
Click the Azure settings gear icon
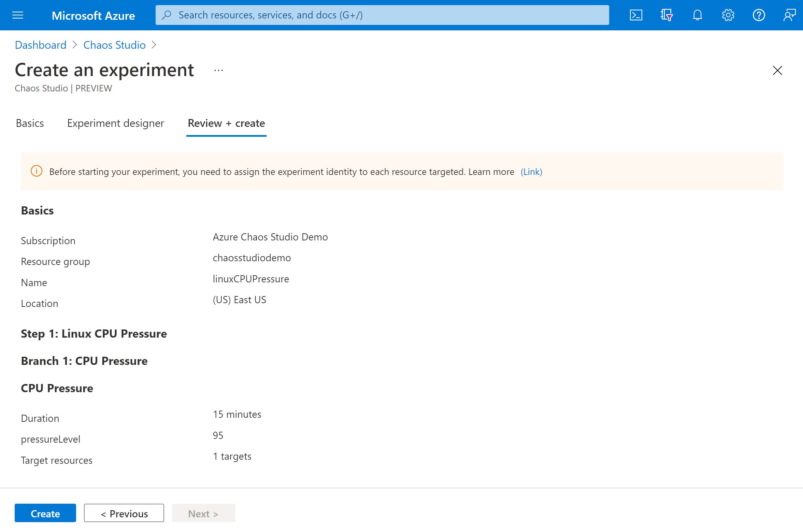727,14
